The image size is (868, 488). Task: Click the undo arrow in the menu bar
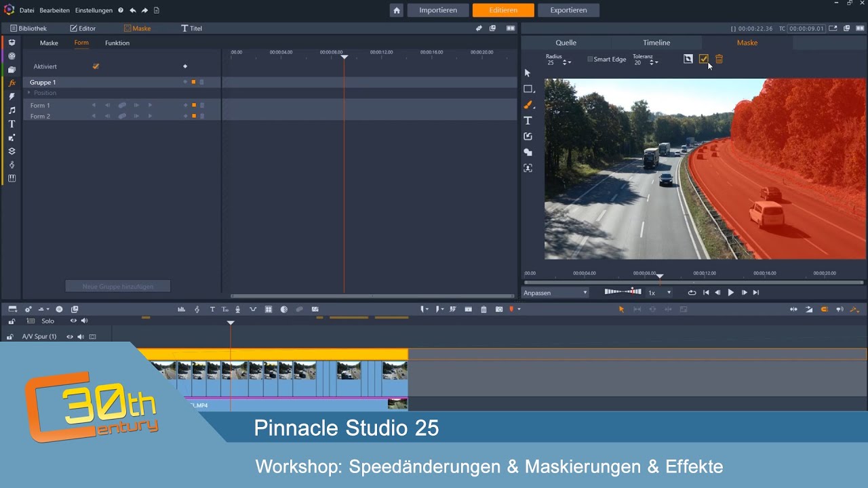133,10
